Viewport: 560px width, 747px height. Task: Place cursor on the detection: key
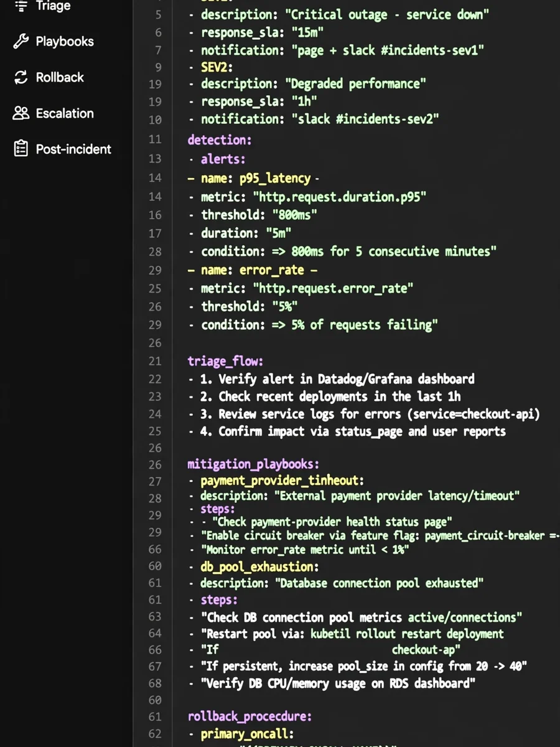click(220, 139)
